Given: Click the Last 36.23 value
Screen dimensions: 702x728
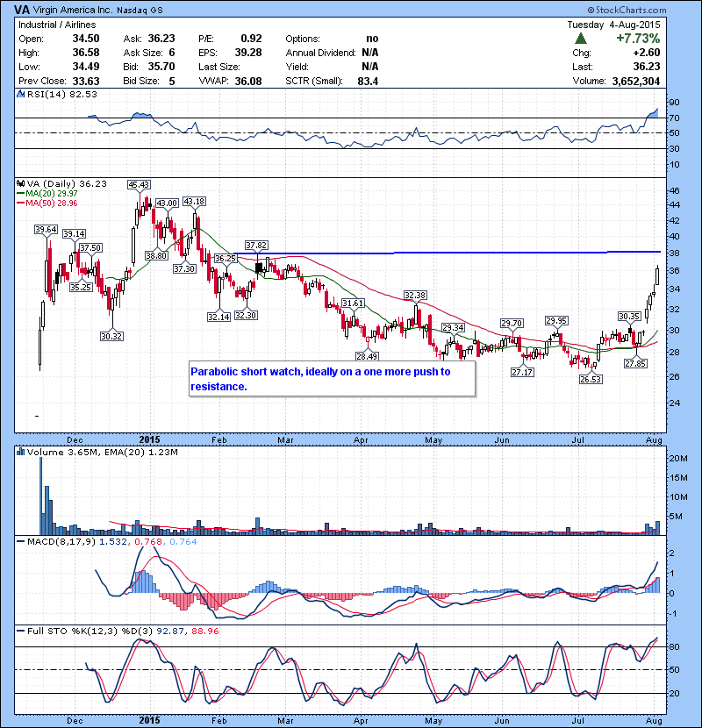Looking at the screenshot, I should tap(646, 67).
